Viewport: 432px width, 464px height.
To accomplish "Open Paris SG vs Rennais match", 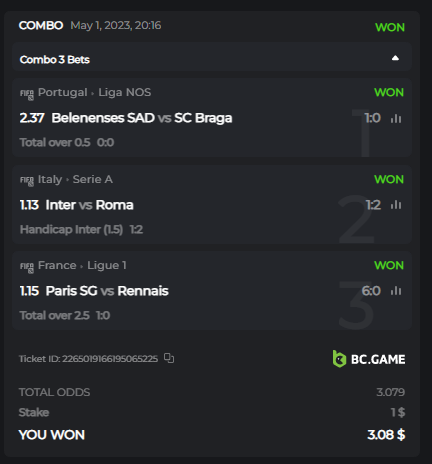I will tap(107, 291).
